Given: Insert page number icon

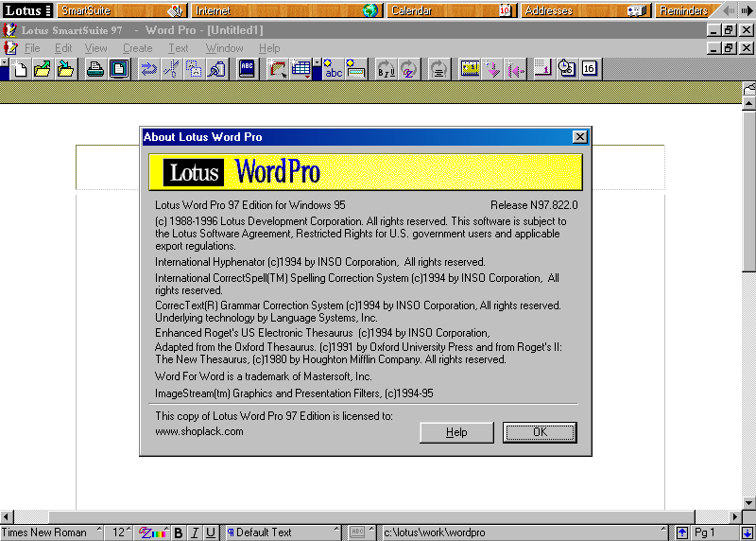Looking at the screenshot, I should click(542, 69).
